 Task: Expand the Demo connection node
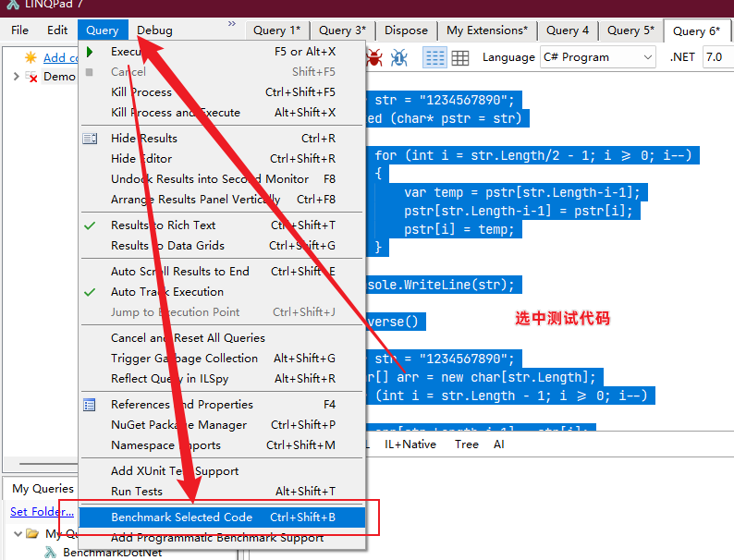point(17,77)
